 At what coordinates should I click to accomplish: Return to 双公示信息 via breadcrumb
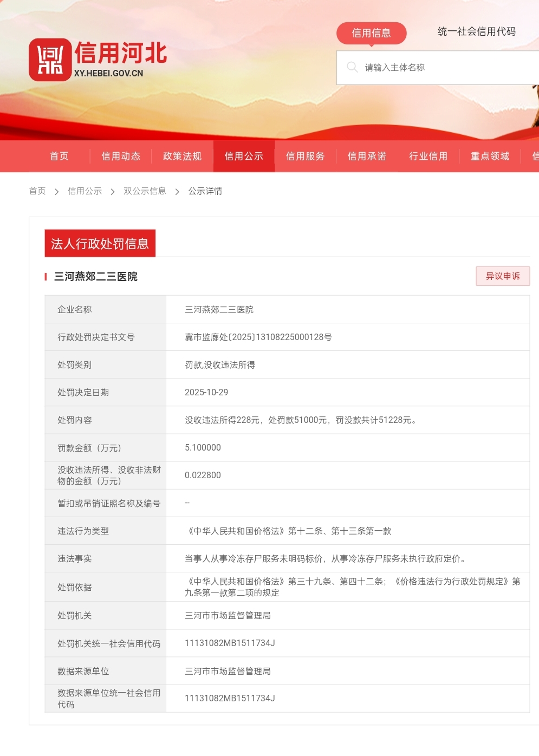coord(145,191)
